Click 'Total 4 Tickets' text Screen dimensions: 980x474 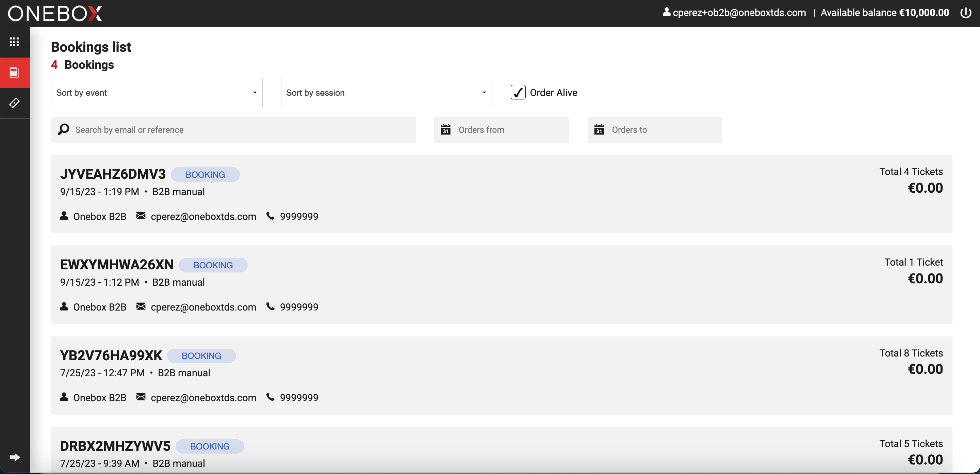pos(911,172)
